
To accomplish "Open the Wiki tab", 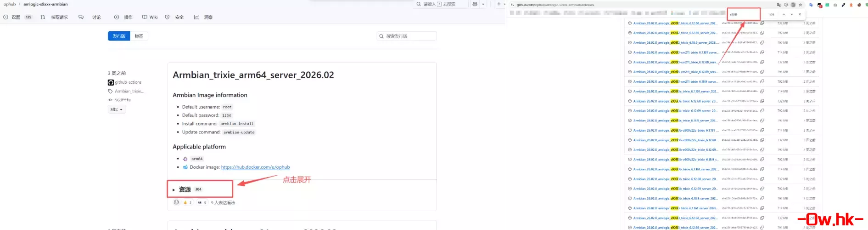I will [150, 17].
